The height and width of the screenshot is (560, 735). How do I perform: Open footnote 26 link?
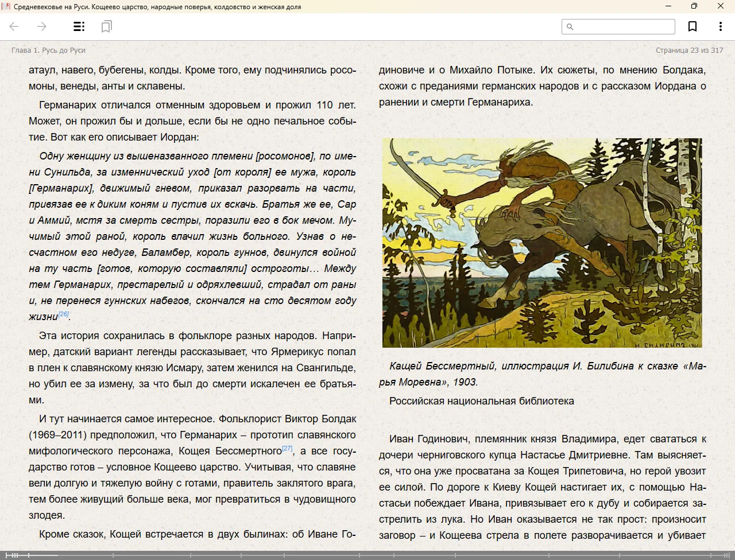(x=64, y=314)
